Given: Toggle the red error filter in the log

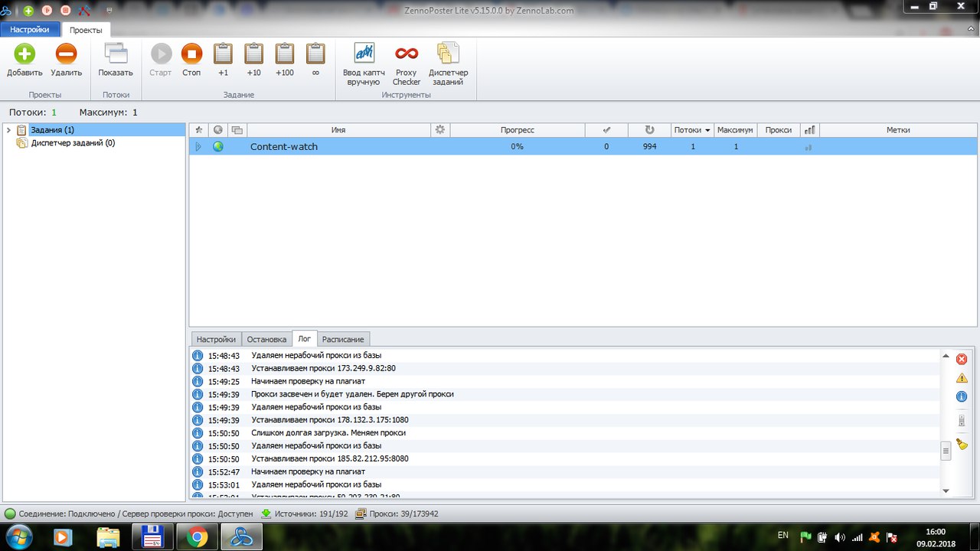Looking at the screenshot, I should click(962, 359).
